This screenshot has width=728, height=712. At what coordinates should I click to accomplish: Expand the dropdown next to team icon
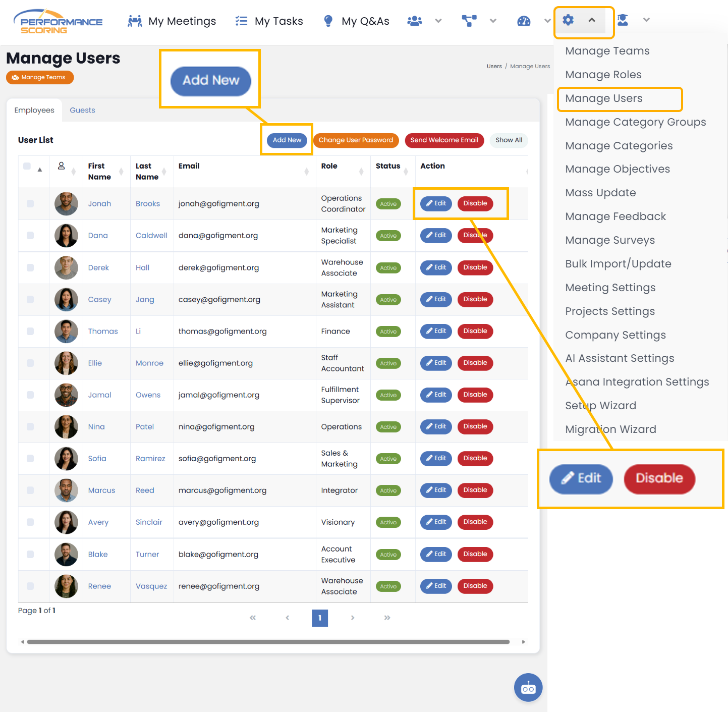coord(438,21)
